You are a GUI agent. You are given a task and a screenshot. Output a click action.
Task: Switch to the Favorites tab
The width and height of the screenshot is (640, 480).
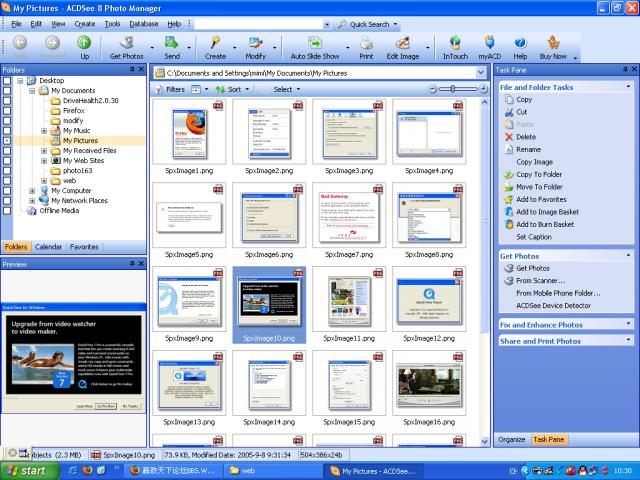point(84,247)
